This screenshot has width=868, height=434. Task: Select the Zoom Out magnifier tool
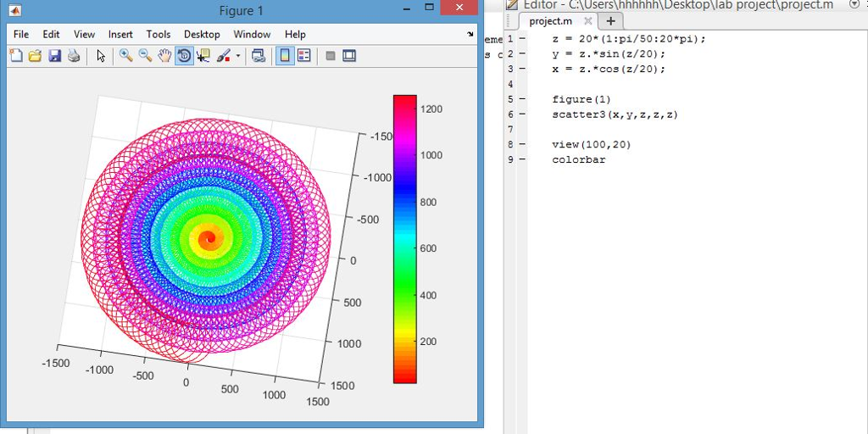[145, 56]
